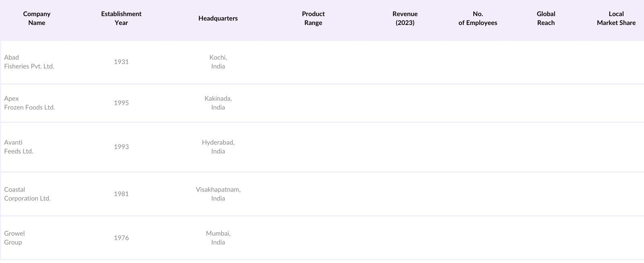Select the Product Range column header

[313, 18]
